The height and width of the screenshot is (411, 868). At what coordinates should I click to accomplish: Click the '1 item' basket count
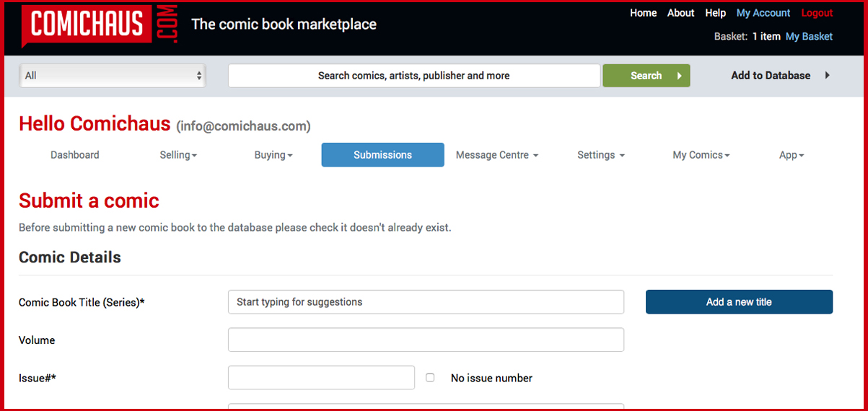pyautogui.click(x=766, y=36)
